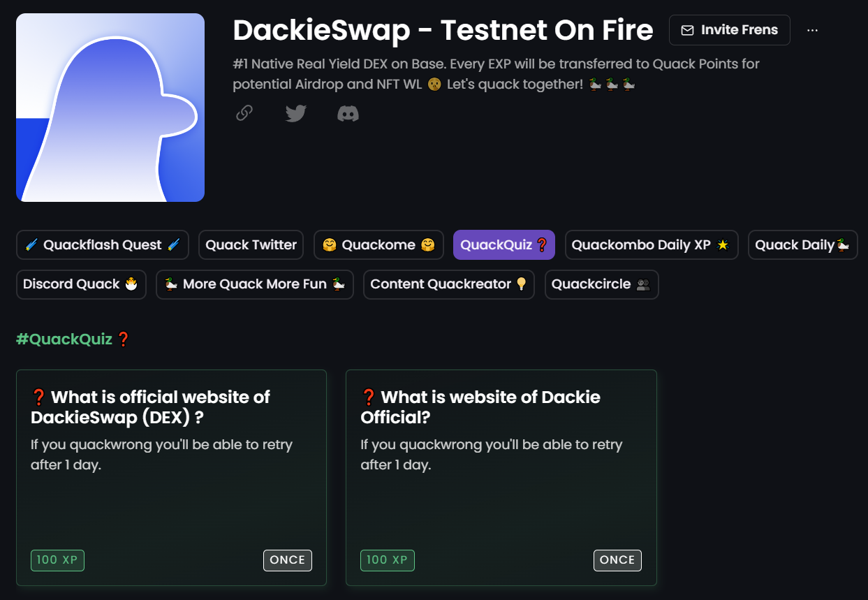Open the DackieSwap website link icon

pyautogui.click(x=244, y=113)
